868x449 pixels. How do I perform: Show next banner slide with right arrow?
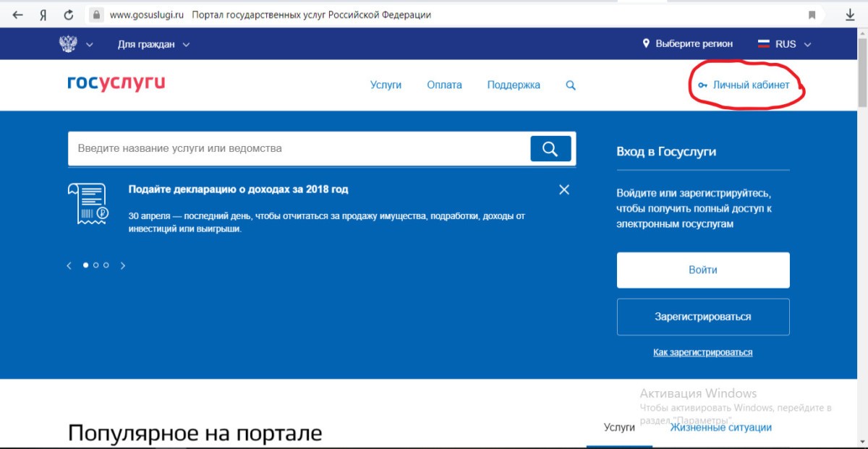(x=123, y=265)
